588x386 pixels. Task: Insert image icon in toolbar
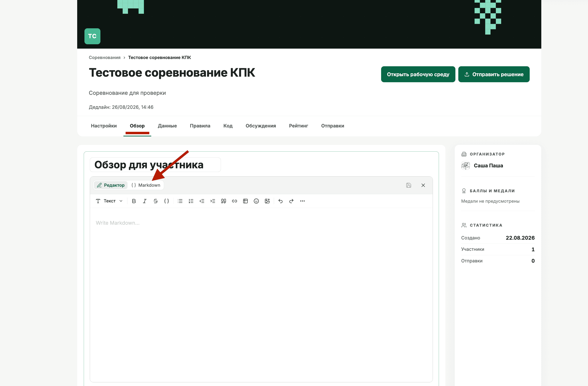pyautogui.click(x=267, y=201)
